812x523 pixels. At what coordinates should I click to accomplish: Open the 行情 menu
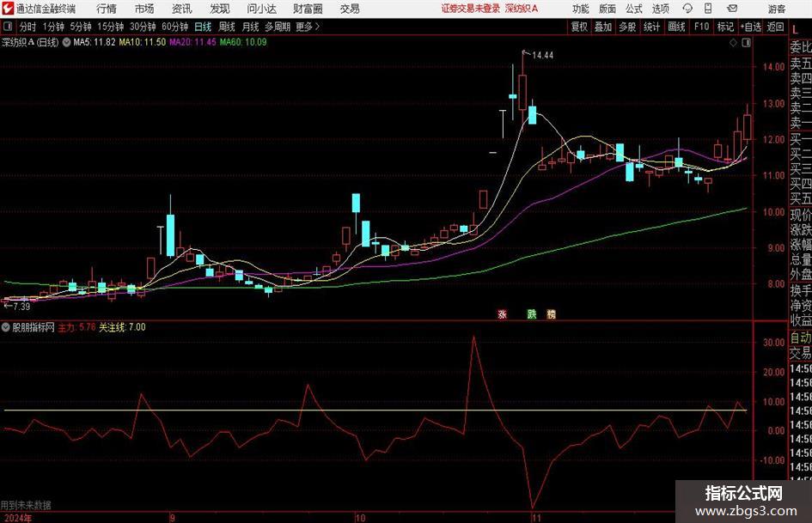tap(107, 9)
